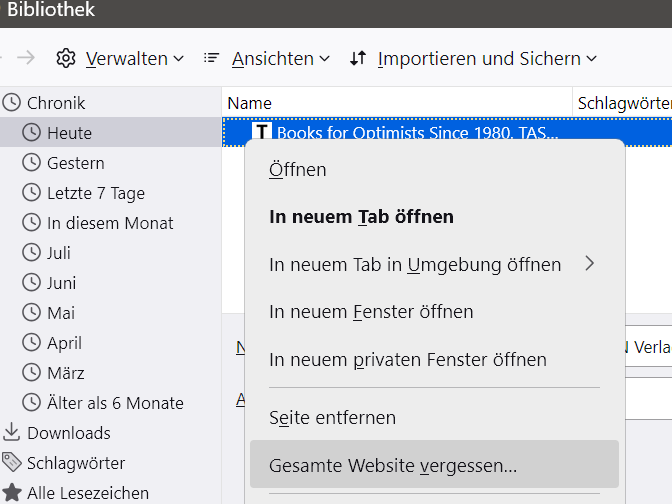Open the Verwalten gear menu

(x=120, y=59)
